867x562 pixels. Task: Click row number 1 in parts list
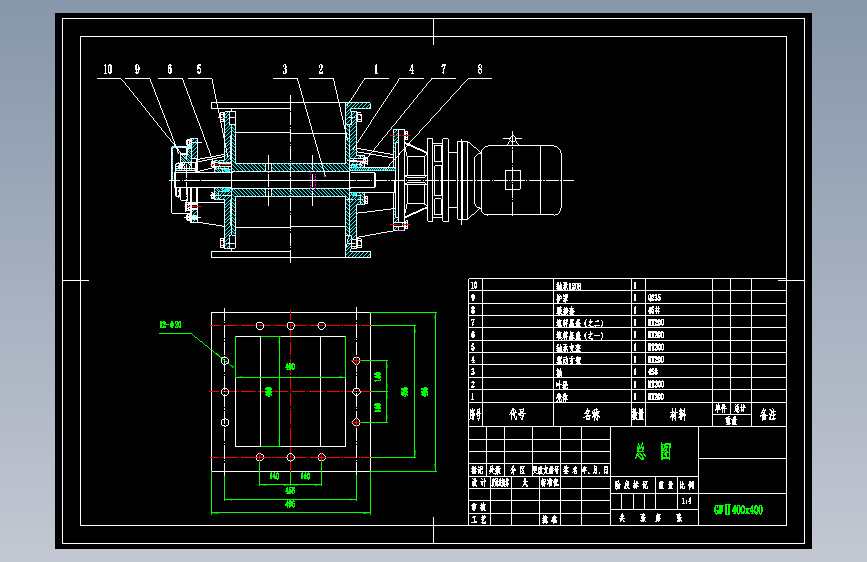coord(472,397)
